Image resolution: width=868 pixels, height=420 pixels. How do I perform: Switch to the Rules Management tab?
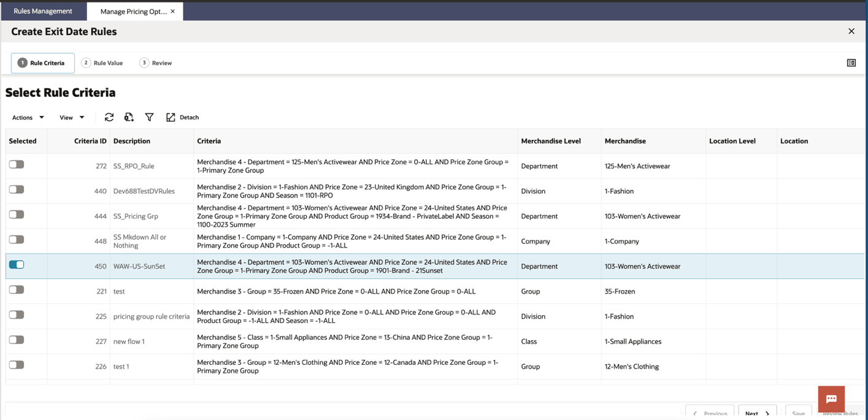tap(43, 11)
